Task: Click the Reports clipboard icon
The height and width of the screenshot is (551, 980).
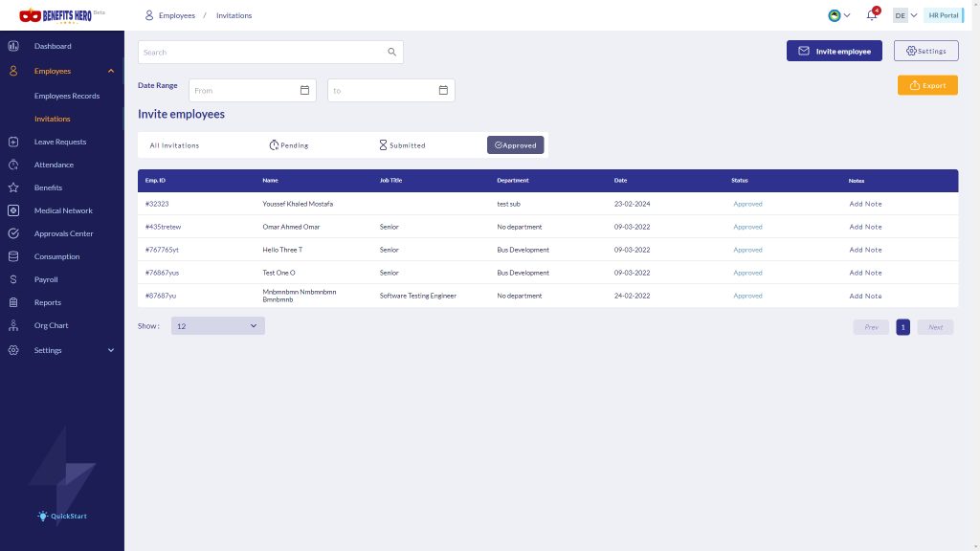Action: pyautogui.click(x=13, y=302)
